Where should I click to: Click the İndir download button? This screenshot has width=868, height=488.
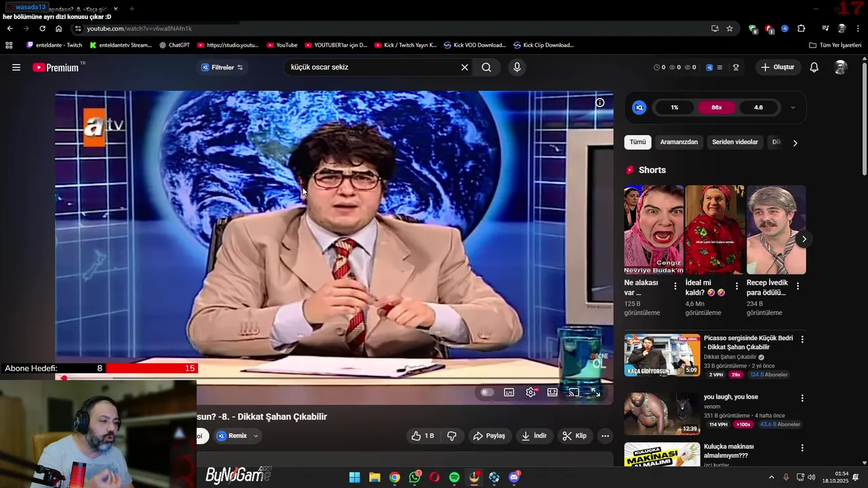click(534, 436)
